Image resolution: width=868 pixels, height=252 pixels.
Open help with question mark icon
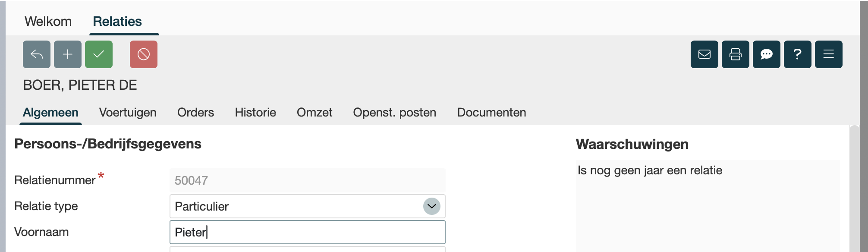(798, 54)
